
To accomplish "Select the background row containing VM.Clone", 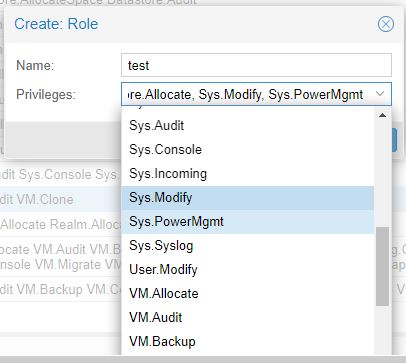I will [x=60, y=199].
